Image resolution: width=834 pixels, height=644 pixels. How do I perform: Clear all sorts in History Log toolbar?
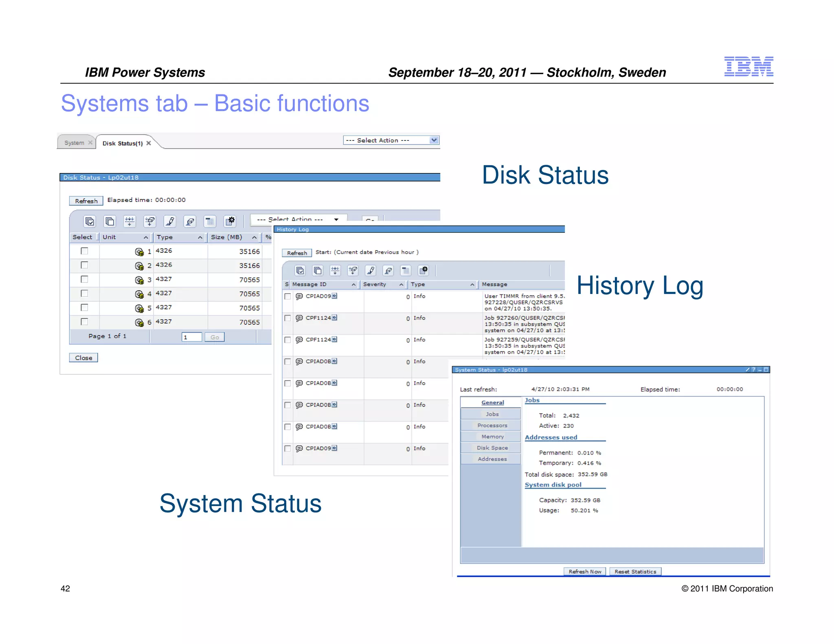[388, 271]
